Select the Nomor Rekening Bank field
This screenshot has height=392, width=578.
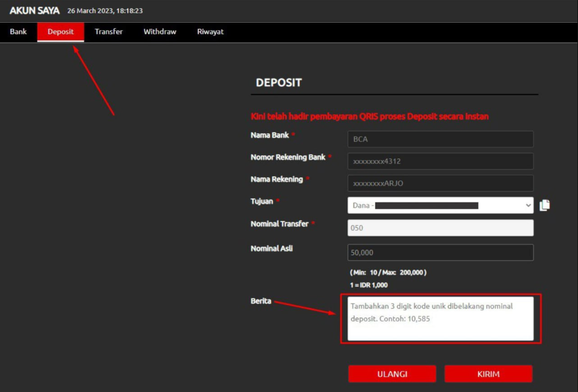(440, 161)
